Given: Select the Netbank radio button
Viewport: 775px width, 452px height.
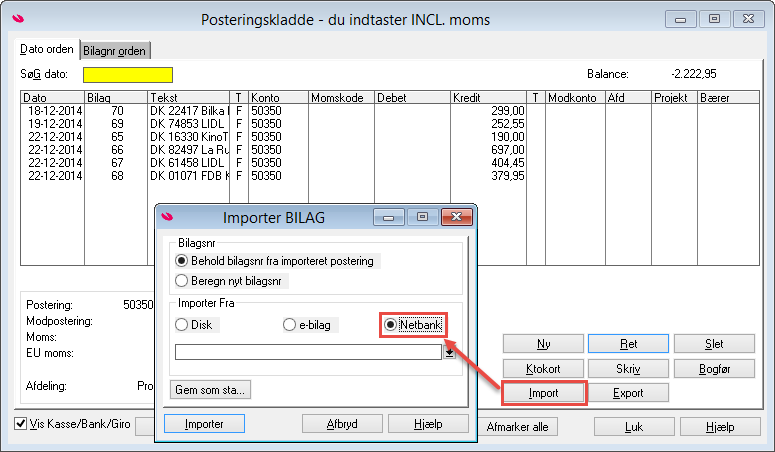Looking at the screenshot, I should pyautogui.click(x=413, y=324).
